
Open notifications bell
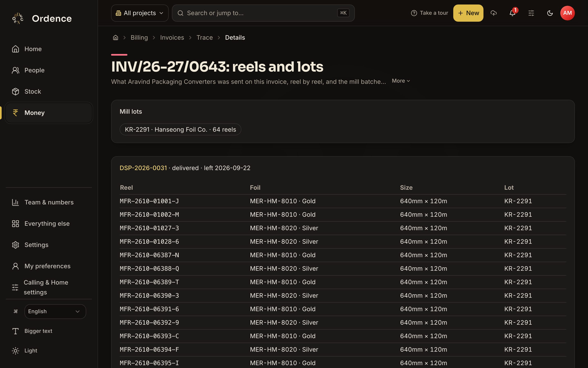tap(512, 13)
